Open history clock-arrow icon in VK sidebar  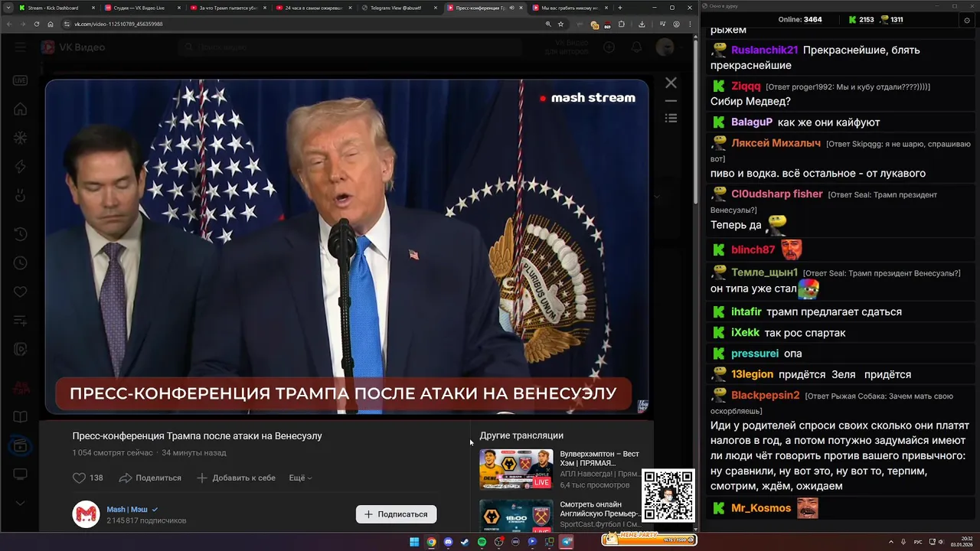click(x=21, y=234)
